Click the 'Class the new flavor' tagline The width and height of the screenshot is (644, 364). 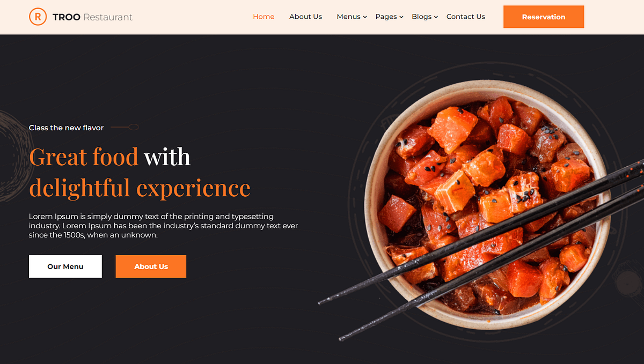pos(66,128)
